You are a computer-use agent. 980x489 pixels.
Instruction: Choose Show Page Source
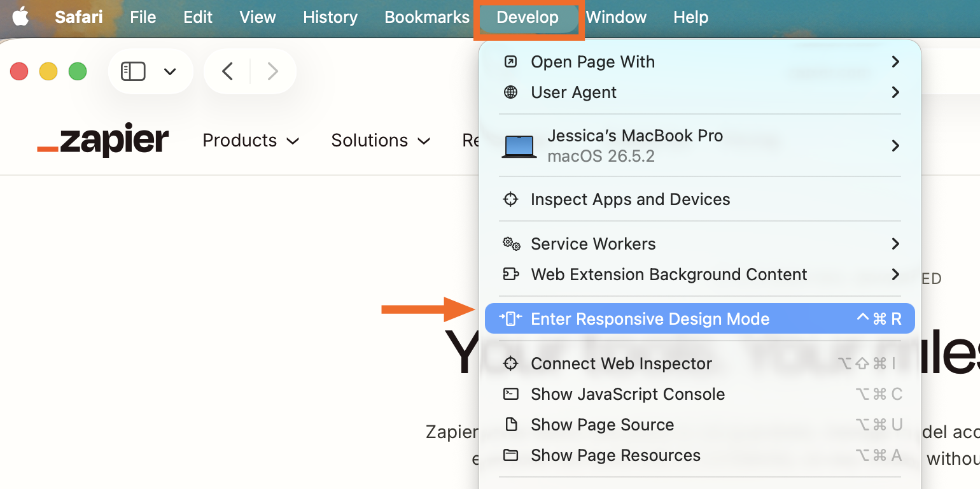[x=700, y=425]
